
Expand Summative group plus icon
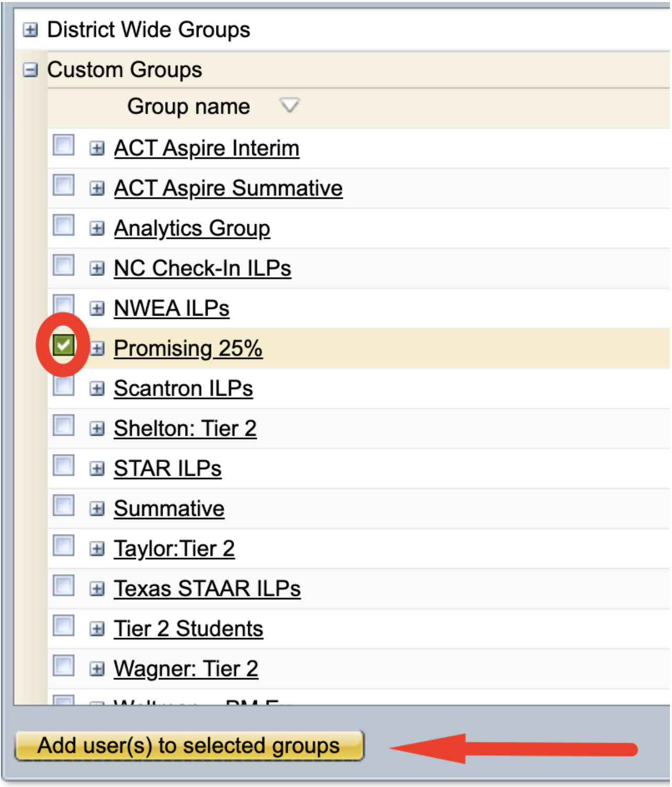click(97, 508)
